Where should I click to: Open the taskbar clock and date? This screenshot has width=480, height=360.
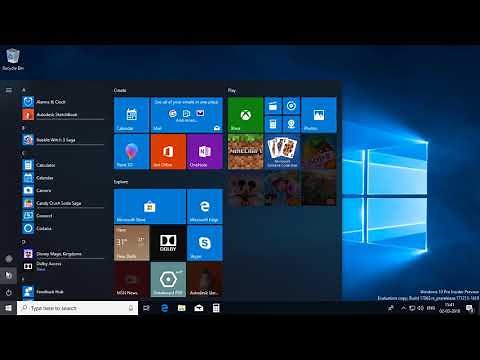pyautogui.click(x=449, y=308)
